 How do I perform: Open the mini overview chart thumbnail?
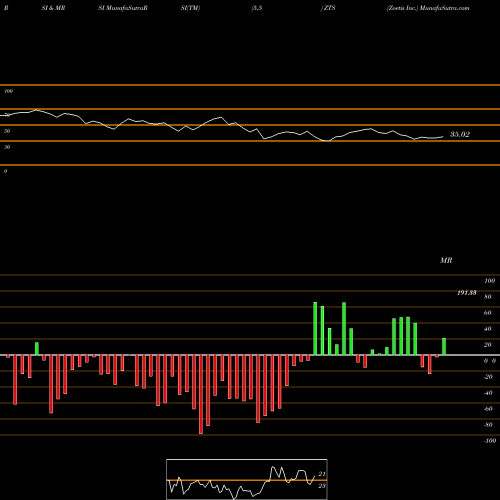pyautogui.click(x=247, y=479)
